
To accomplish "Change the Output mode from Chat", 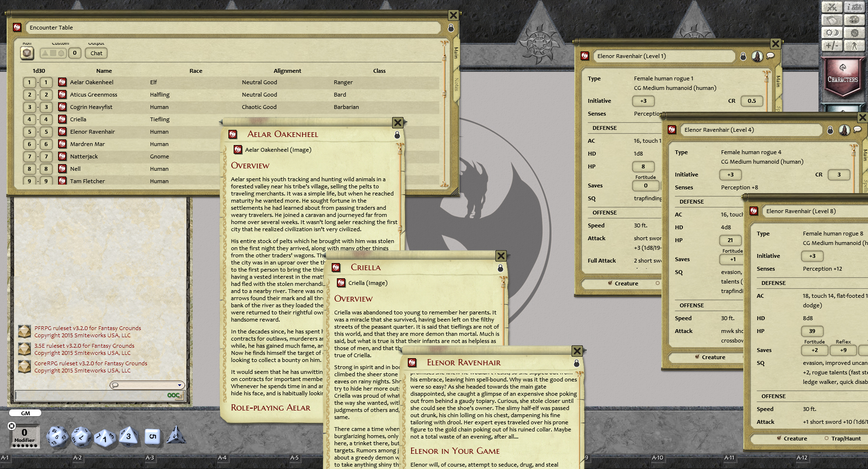I will [96, 53].
